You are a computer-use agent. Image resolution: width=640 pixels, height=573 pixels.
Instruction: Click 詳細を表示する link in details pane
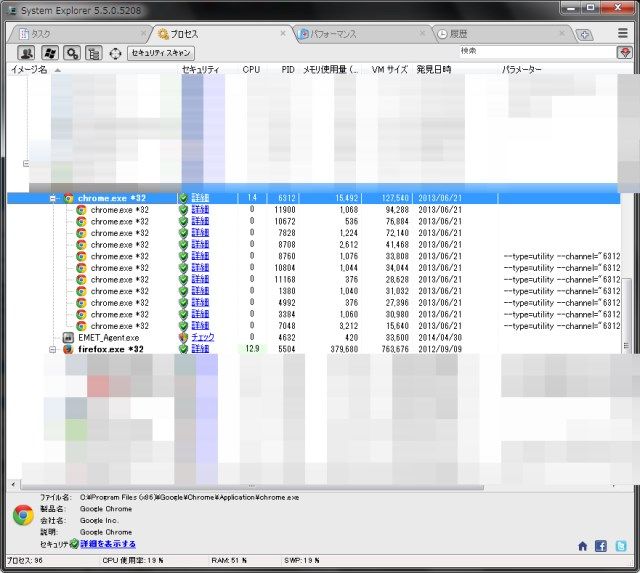point(108,544)
